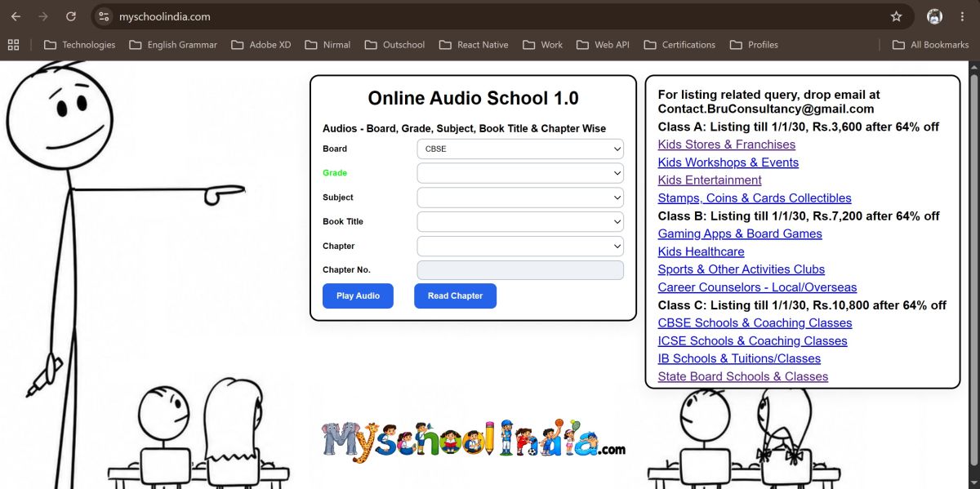Open Kids Workshops & Events link

coord(728,162)
